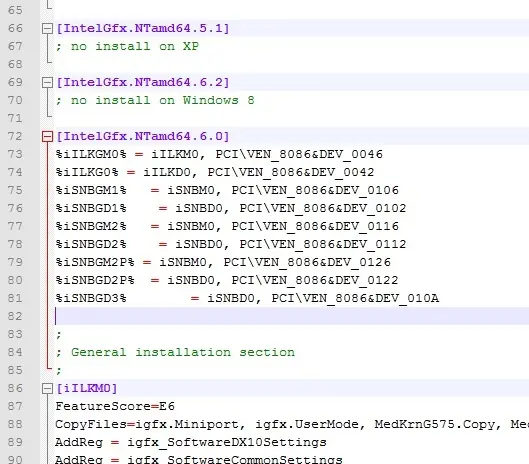Click line number 86 in the margin
This screenshot has height=464, width=529.
coord(15,388)
